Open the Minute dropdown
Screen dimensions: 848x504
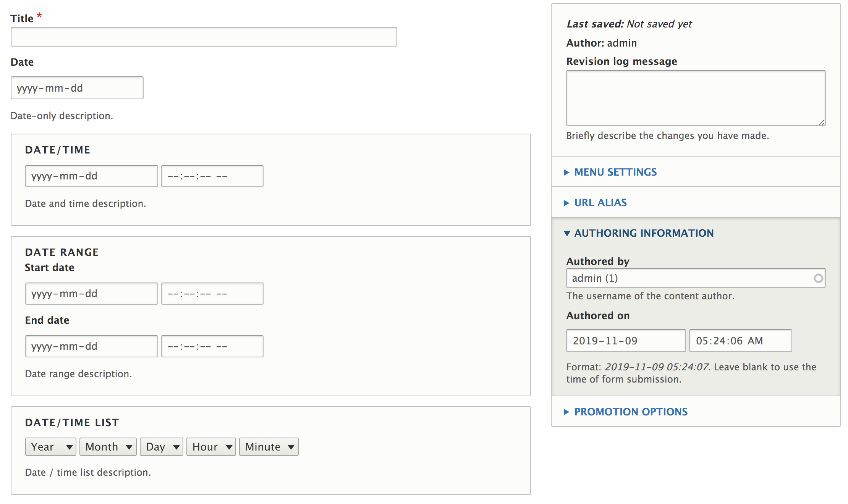click(x=268, y=446)
